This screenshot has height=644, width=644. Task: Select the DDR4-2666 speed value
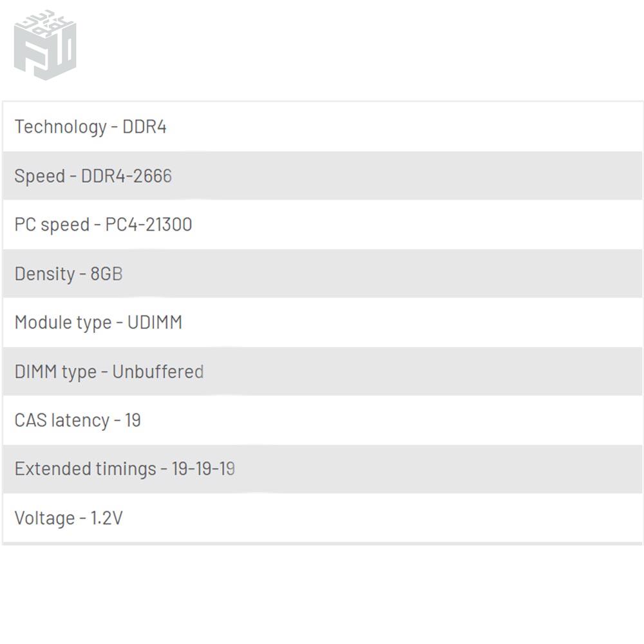[126, 176]
